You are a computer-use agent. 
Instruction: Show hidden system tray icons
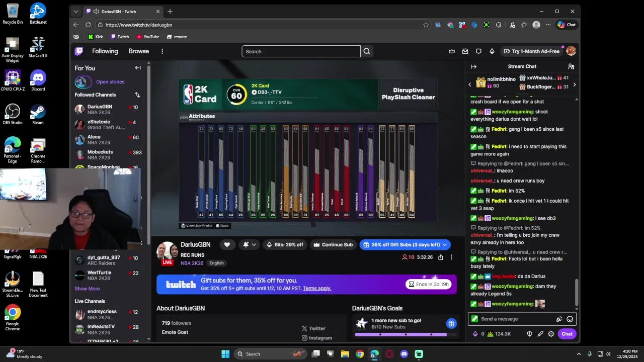point(579,354)
